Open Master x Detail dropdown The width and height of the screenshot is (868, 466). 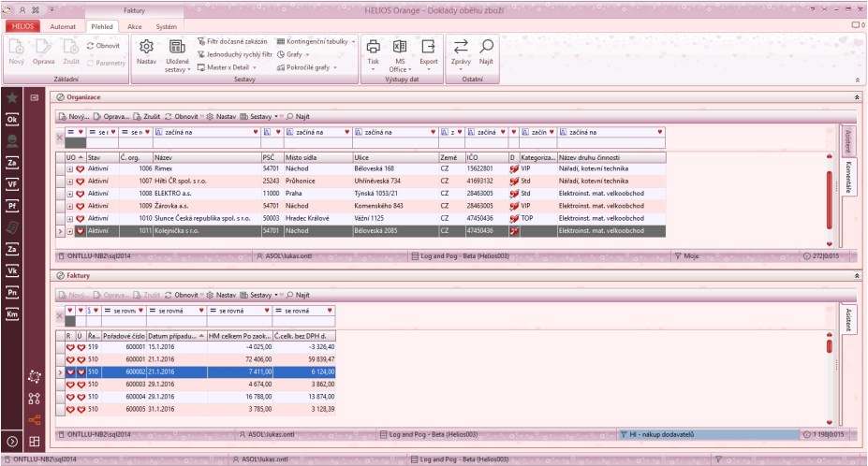[227, 67]
